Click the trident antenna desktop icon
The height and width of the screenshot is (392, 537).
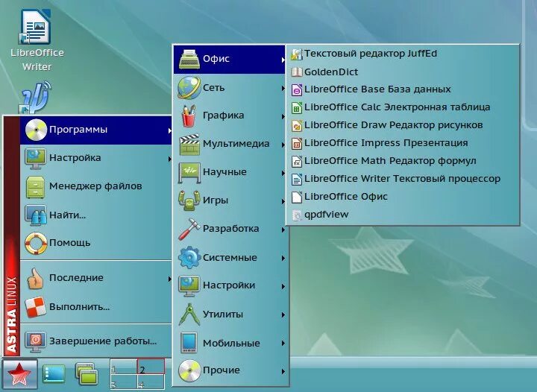(36, 98)
